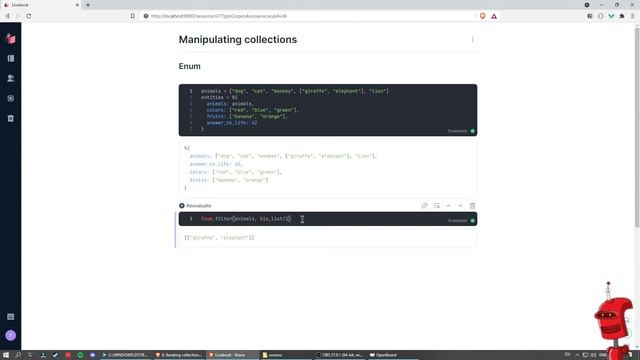The image size is (640, 360).
Task: Open Livebook home via the logo icon
Action: [x=11, y=38]
